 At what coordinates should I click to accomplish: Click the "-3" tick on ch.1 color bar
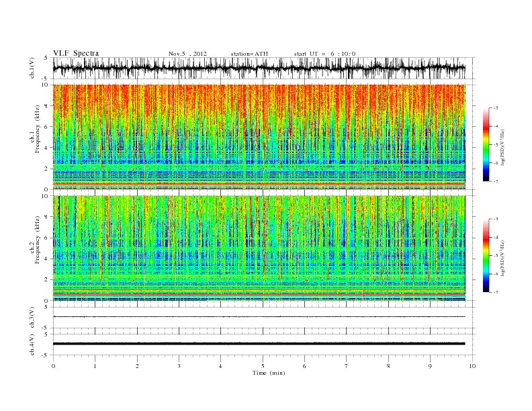tap(495, 108)
